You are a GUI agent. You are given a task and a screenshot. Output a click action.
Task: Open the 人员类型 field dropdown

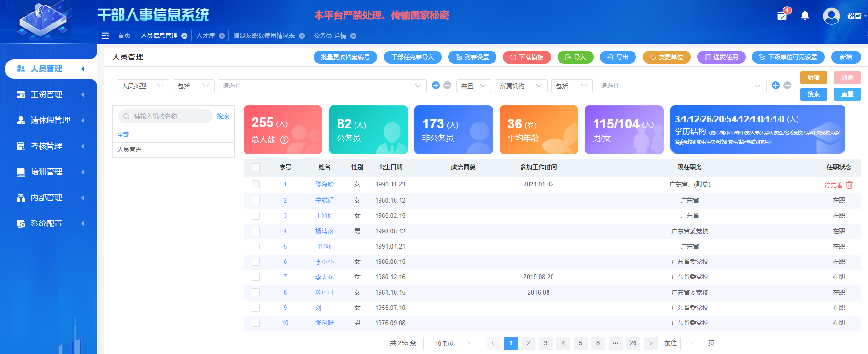[x=143, y=86]
